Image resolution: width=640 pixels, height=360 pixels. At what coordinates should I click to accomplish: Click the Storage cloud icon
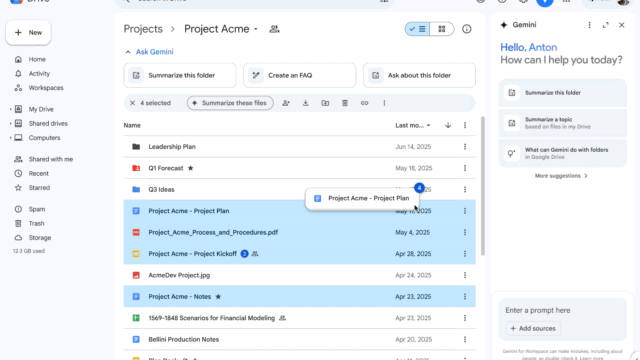(x=18, y=238)
